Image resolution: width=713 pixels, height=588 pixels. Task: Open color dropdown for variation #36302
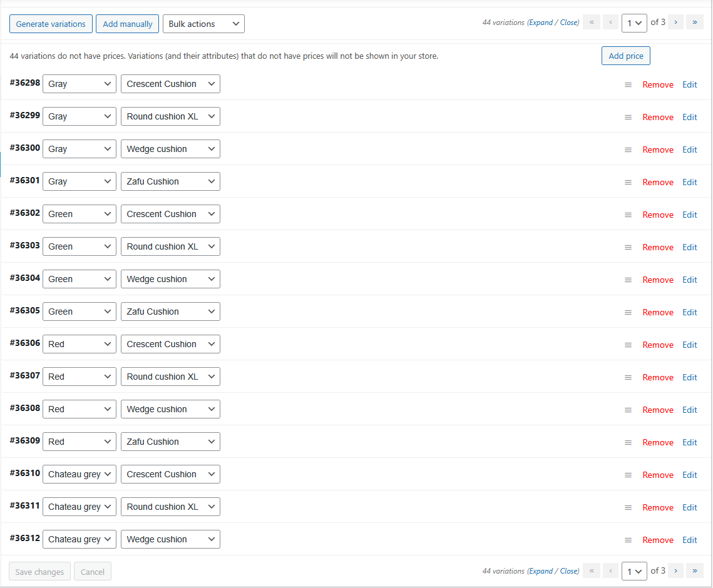click(x=79, y=214)
